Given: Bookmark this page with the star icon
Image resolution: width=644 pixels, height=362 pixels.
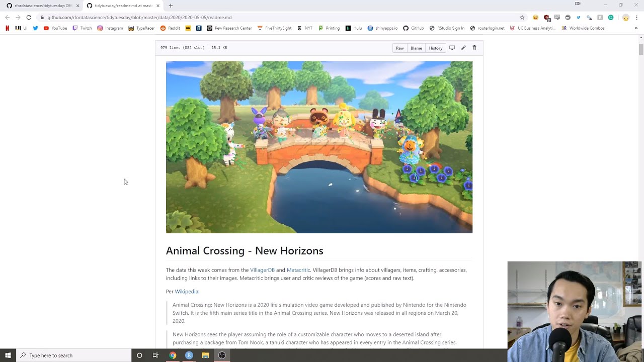Looking at the screenshot, I should pos(522,18).
